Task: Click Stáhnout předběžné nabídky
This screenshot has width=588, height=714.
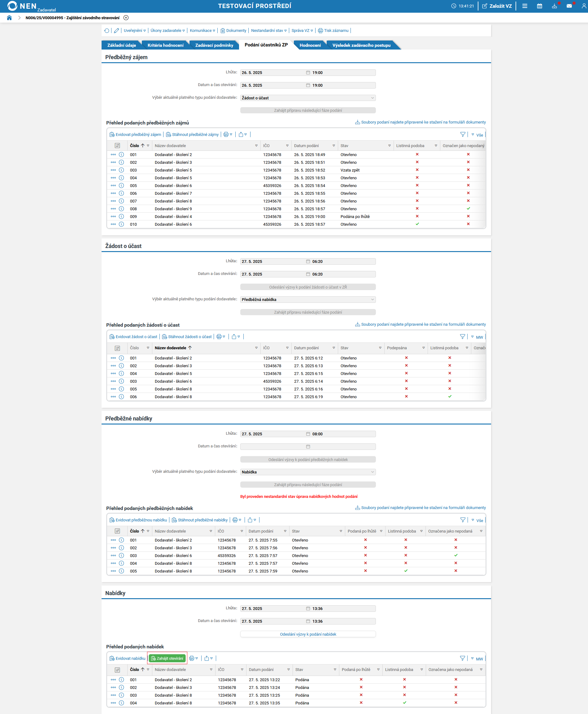Action: (x=200, y=520)
